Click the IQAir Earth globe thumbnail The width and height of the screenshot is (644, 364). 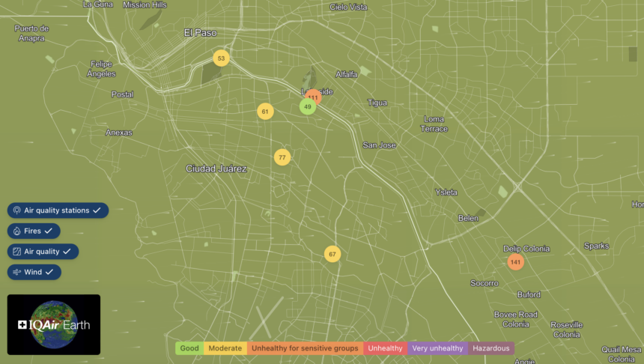[54, 324]
